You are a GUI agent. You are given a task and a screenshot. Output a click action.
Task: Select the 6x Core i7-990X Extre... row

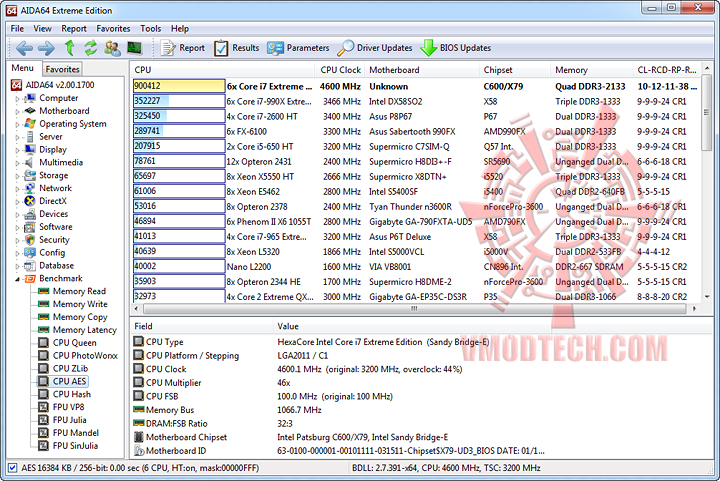coord(416,101)
